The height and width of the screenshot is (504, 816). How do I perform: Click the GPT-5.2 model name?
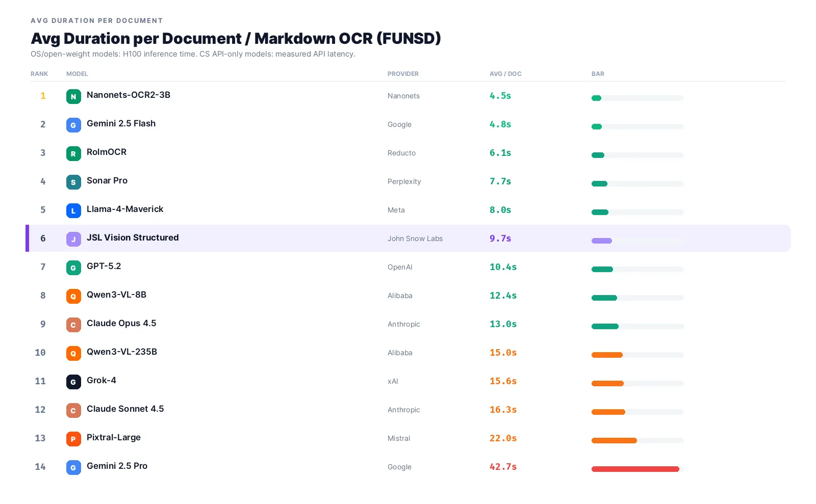(x=104, y=266)
